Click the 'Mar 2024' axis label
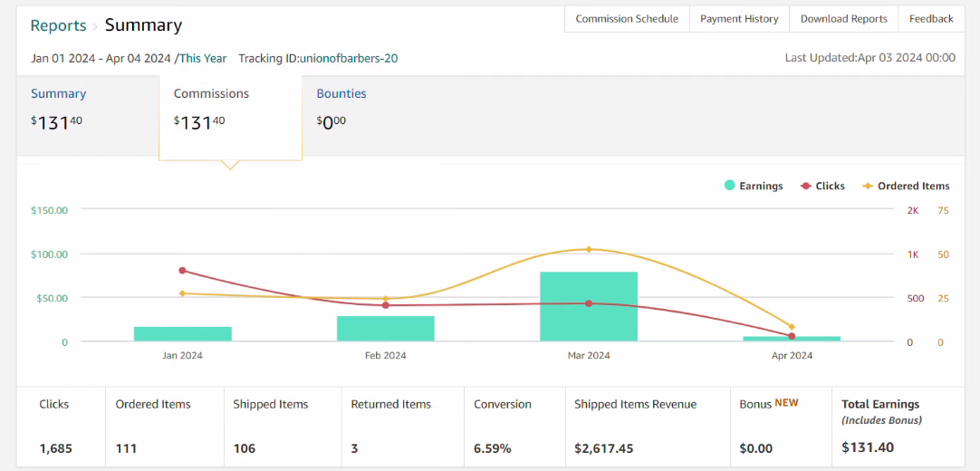This screenshot has height=471, width=980. click(x=589, y=355)
